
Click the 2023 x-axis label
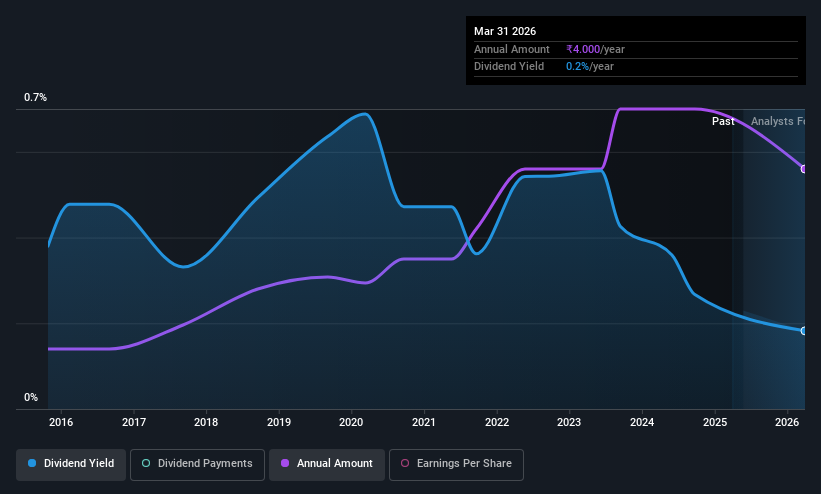point(569,422)
